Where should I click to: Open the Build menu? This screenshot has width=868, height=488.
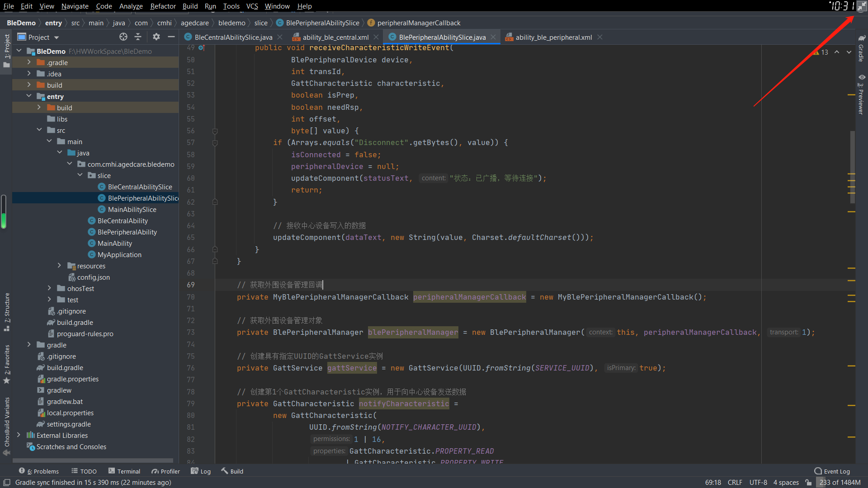(190, 6)
